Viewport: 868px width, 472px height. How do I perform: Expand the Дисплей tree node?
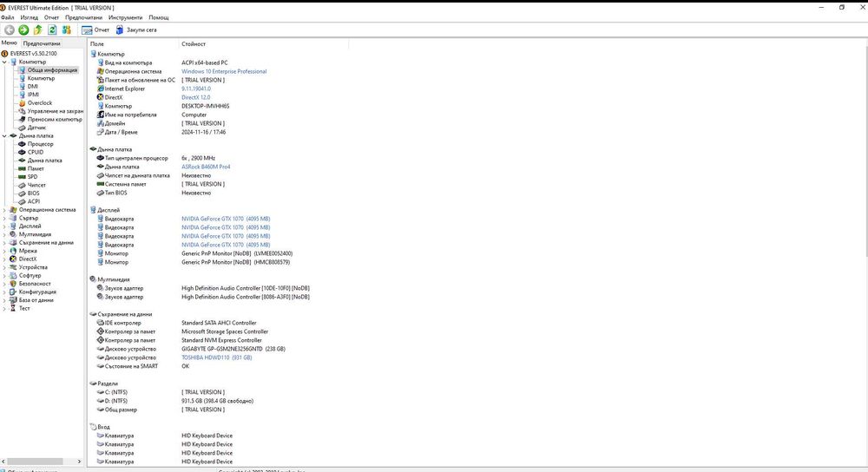[x=4, y=226]
